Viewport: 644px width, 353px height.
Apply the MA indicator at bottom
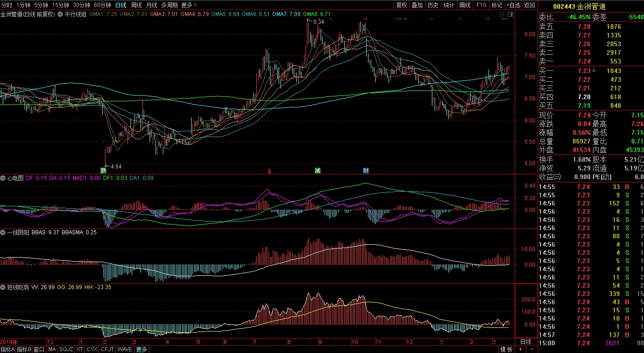point(52,349)
